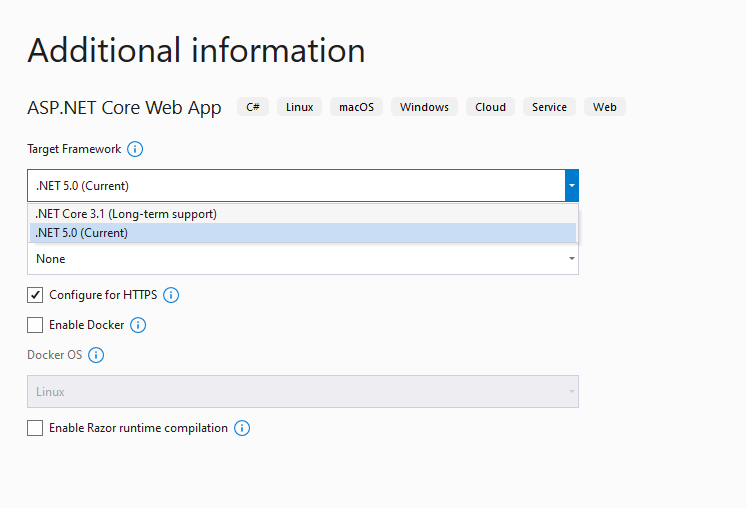Click the Web project type tag

click(x=605, y=107)
